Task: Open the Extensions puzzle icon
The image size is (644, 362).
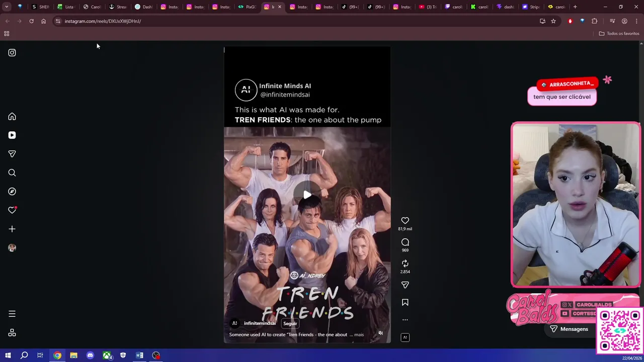Action: (594, 21)
